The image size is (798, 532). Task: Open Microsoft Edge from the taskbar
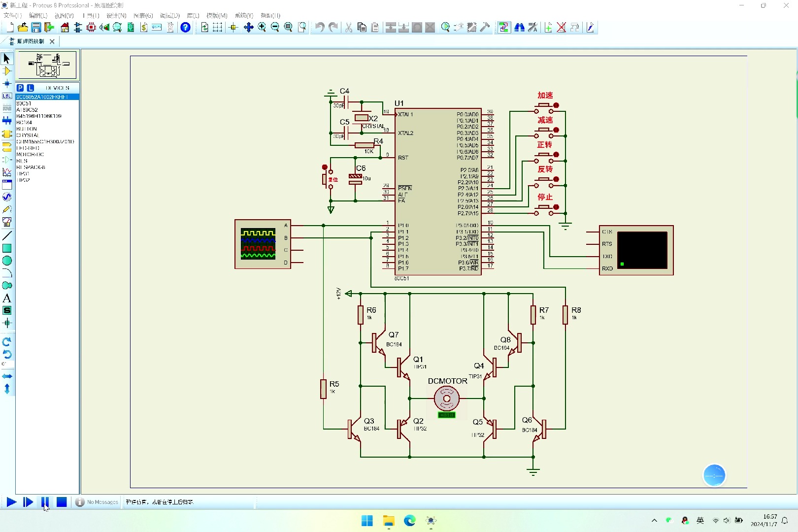(409, 521)
